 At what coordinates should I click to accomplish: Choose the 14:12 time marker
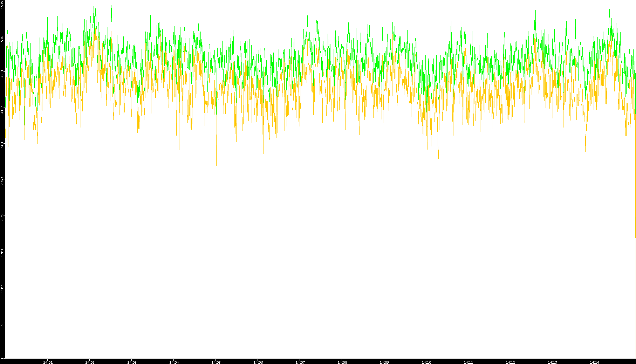coord(510,362)
